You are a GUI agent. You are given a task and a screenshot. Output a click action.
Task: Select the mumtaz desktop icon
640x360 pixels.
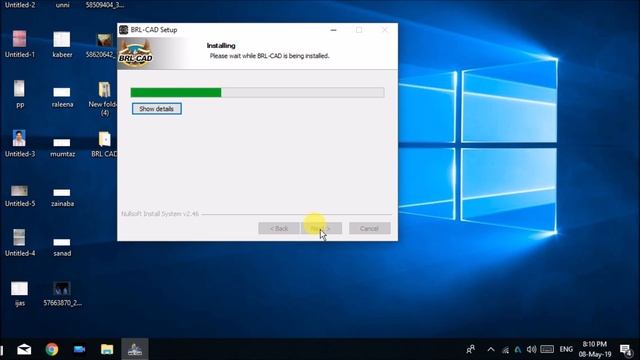(x=62, y=147)
